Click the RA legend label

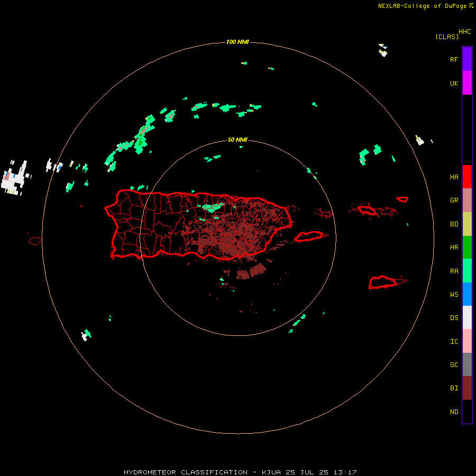(454, 271)
